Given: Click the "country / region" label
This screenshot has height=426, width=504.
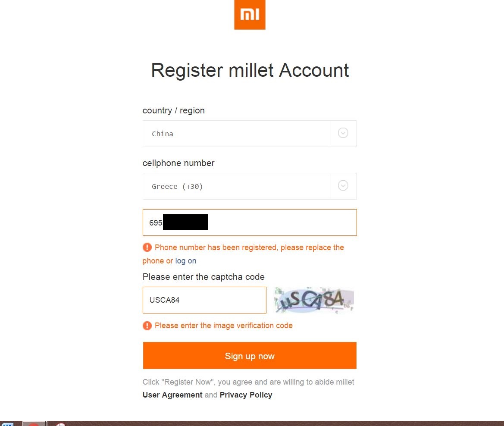Looking at the screenshot, I should tap(174, 110).
